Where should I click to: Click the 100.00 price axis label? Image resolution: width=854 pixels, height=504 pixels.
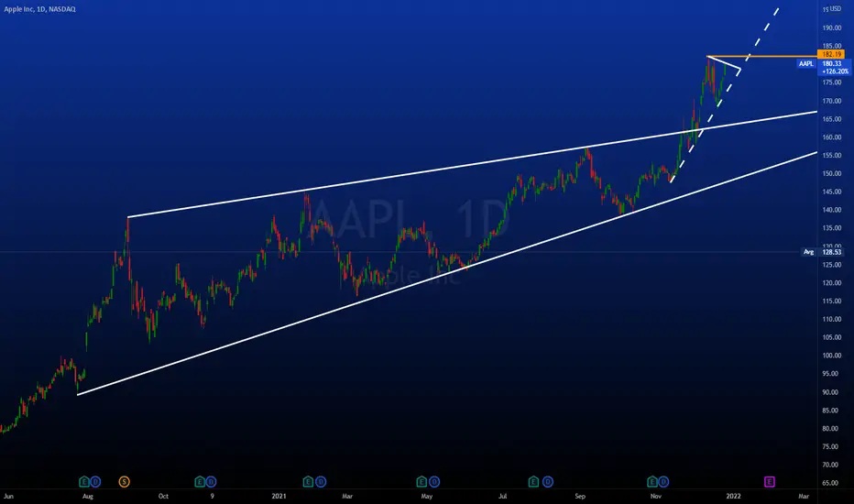[x=832, y=356]
